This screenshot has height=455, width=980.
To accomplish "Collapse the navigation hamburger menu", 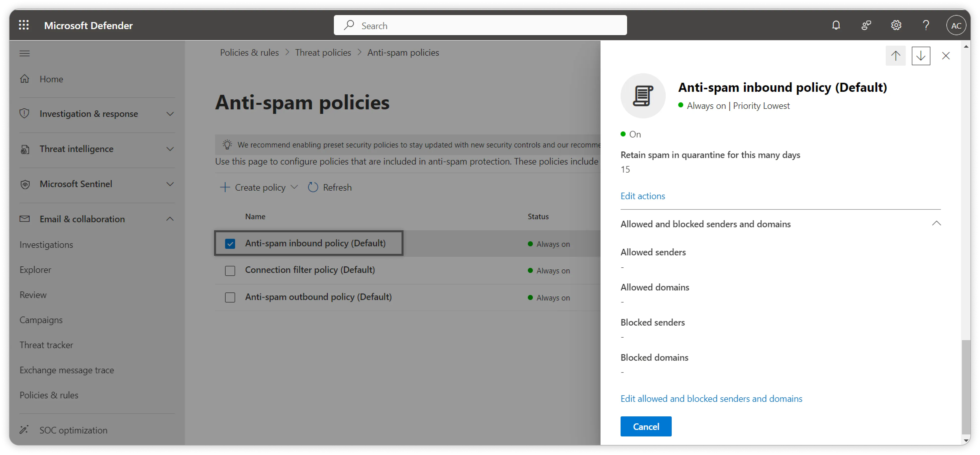I will click(x=25, y=53).
